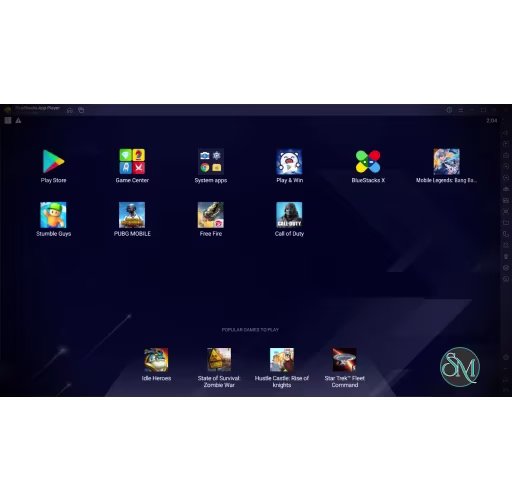Viewport: 512px width, 500px height.
Task: Click the square status icon beside the warning
Action: pyautogui.click(x=8, y=120)
